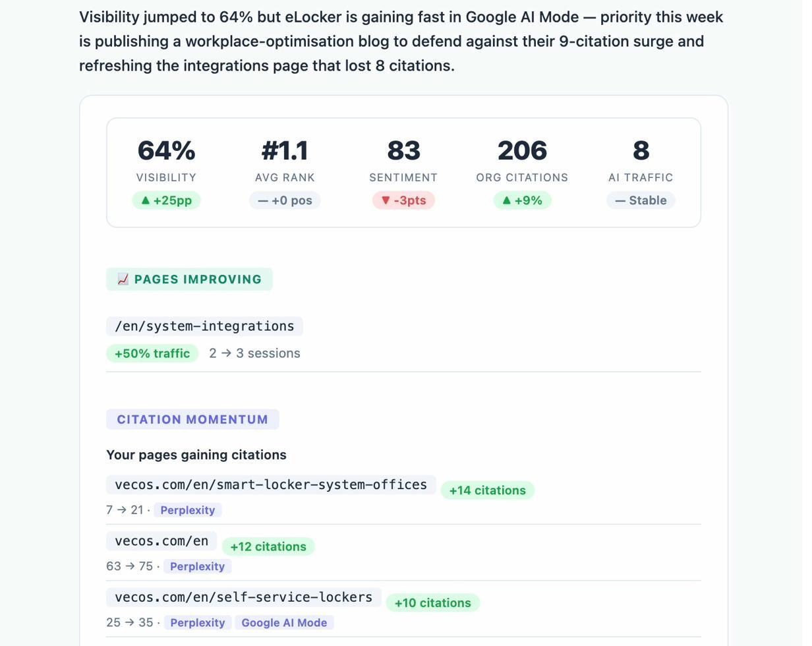Click the chart icon beside PAGES IMPROVING
The image size is (812, 646).
[x=123, y=279]
